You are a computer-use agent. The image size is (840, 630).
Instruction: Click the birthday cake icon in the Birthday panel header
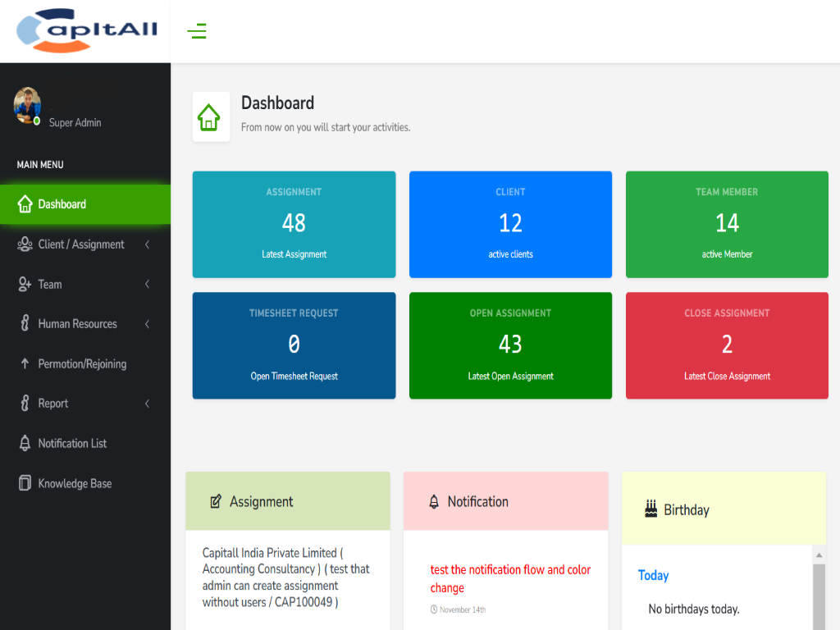coord(651,509)
